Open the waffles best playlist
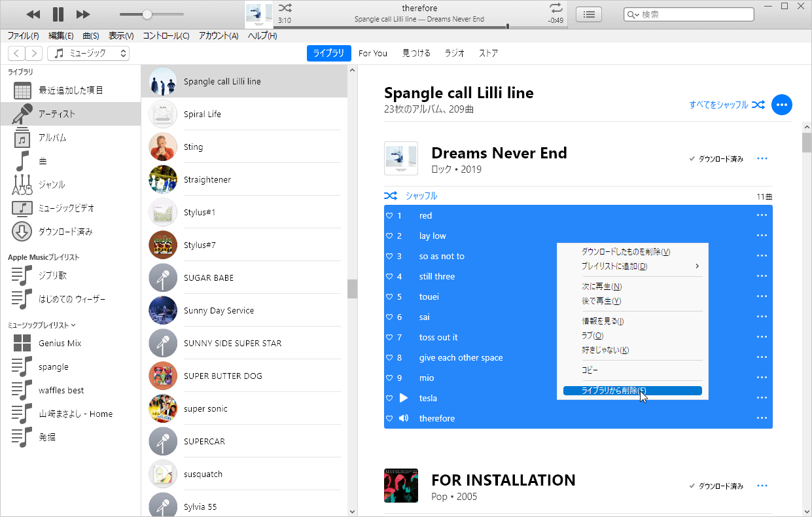Screen dimensions: 812x517 click(71, 390)
